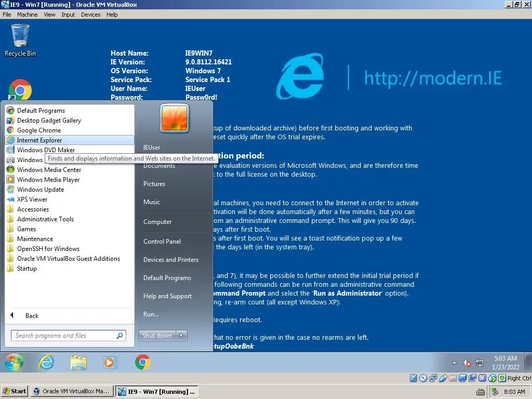Click the Search programs and files box

coord(68,336)
